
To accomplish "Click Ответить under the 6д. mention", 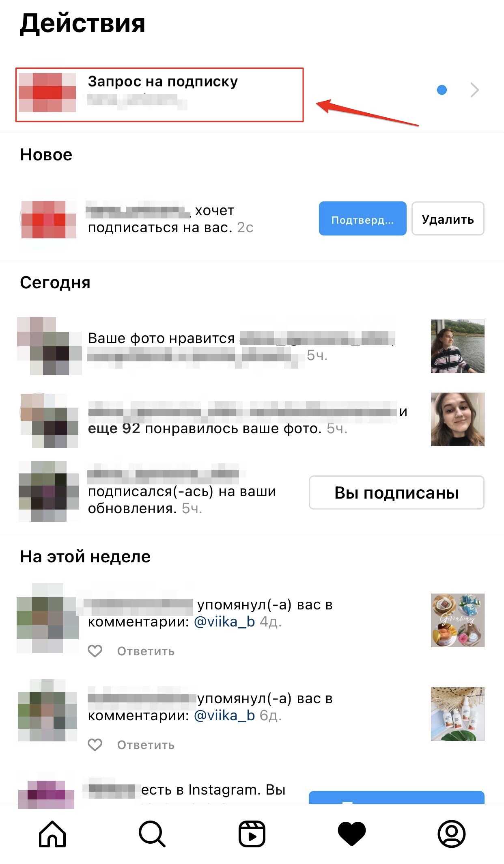I will click(146, 745).
